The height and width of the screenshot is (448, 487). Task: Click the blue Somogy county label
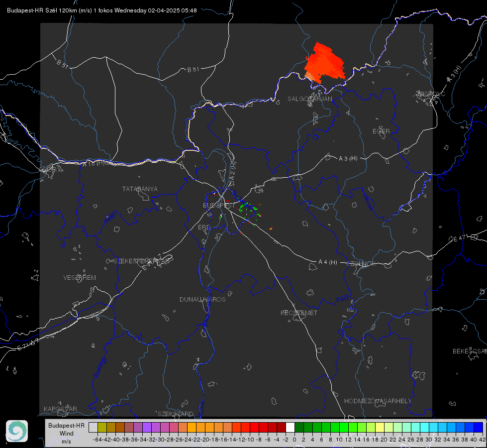point(99,367)
